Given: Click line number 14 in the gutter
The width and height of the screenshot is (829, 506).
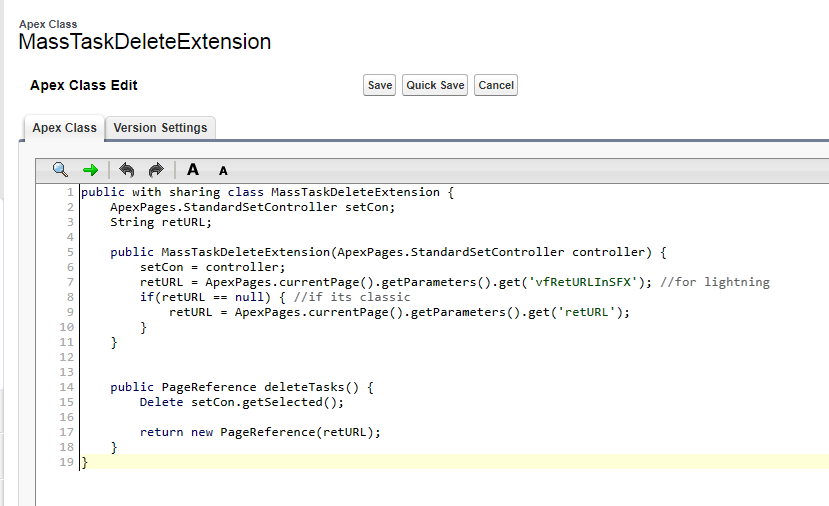Looking at the screenshot, I should click(66, 387).
